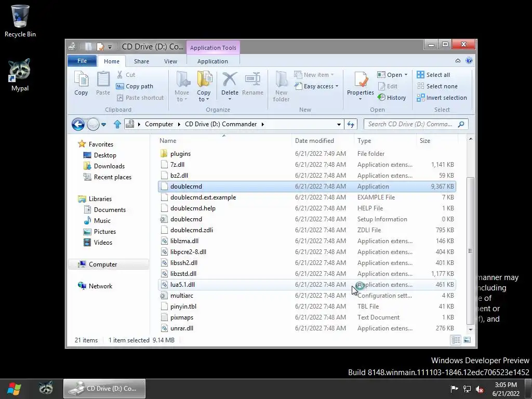
Task: Click Select all in Select group
Action: tap(433, 75)
